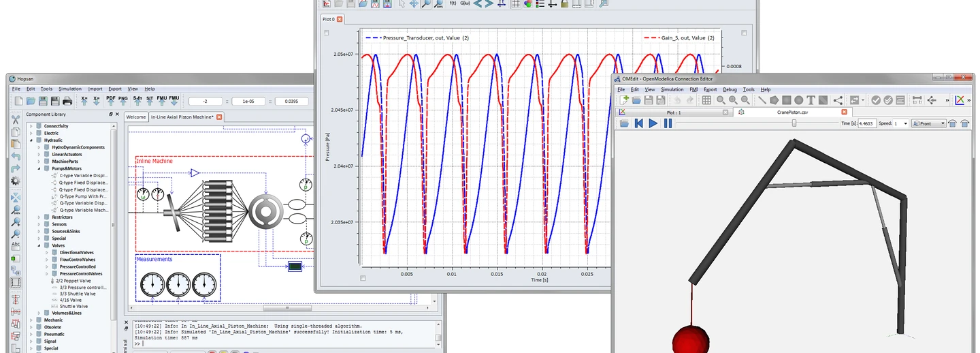Image resolution: width=980 pixels, height=353 pixels.
Task: Click the S-fn export icon in Hopsan
Action: [x=137, y=100]
